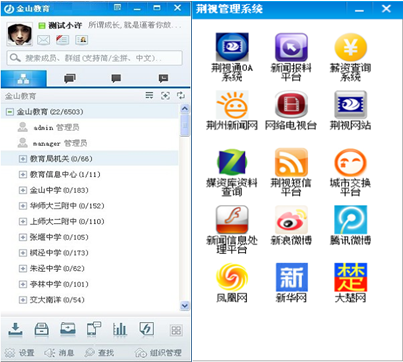403x362 pixels.
Task: Open the 荆视网站 icon
Action: coord(350,105)
